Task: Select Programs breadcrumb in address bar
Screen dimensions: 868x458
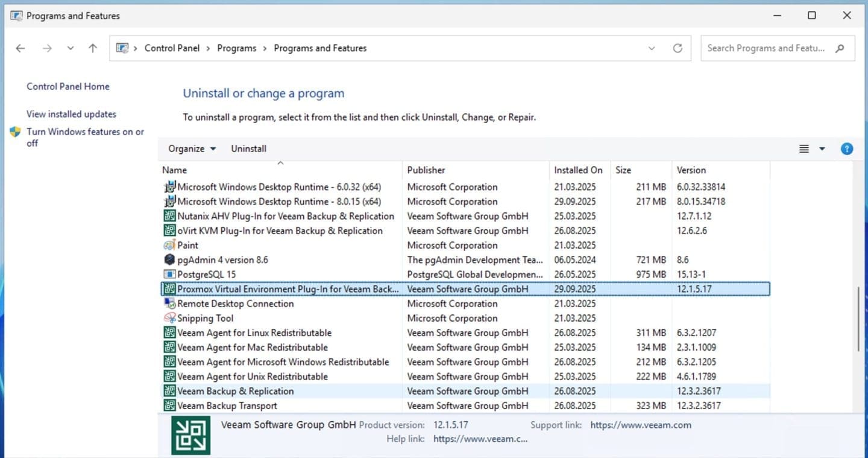Action: point(236,48)
